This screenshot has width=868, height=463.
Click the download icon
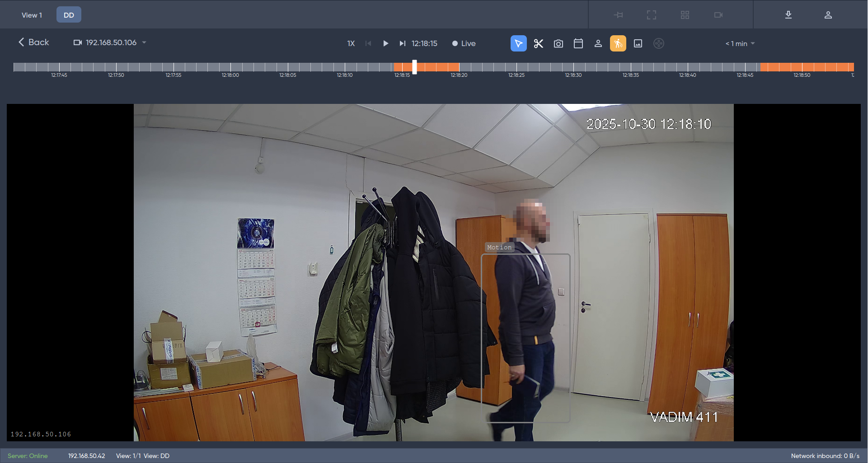click(788, 15)
